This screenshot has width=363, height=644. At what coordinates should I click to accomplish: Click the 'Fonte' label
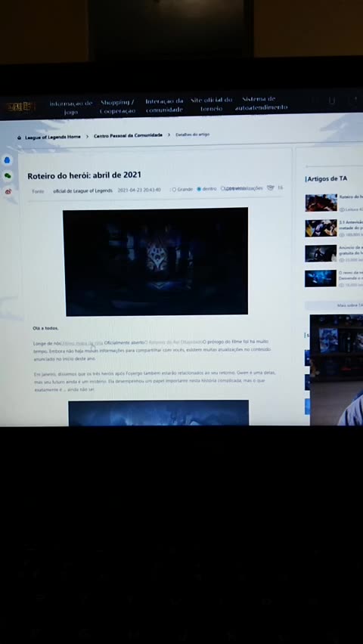pos(38,191)
